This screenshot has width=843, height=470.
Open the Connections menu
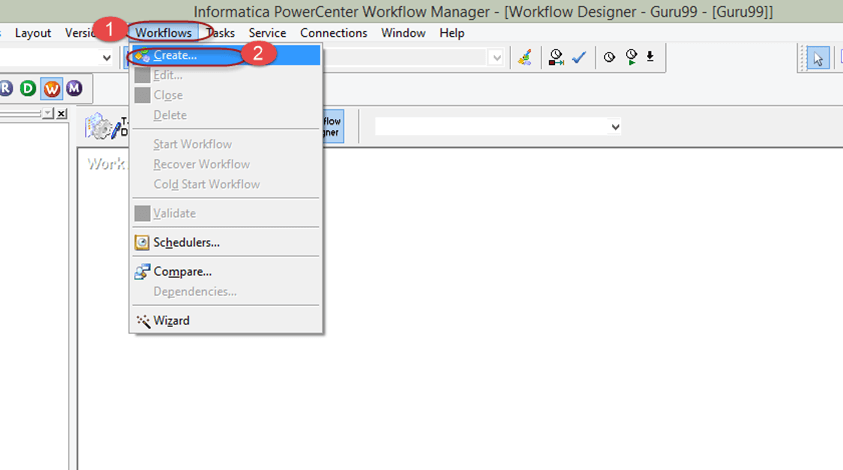[x=333, y=33]
